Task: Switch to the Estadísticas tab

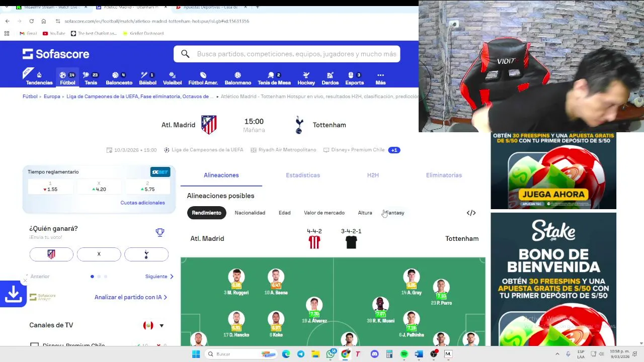Action: pos(303,175)
